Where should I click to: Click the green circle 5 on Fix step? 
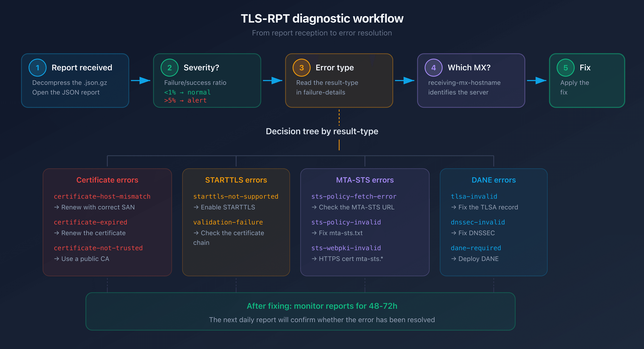point(565,67)
